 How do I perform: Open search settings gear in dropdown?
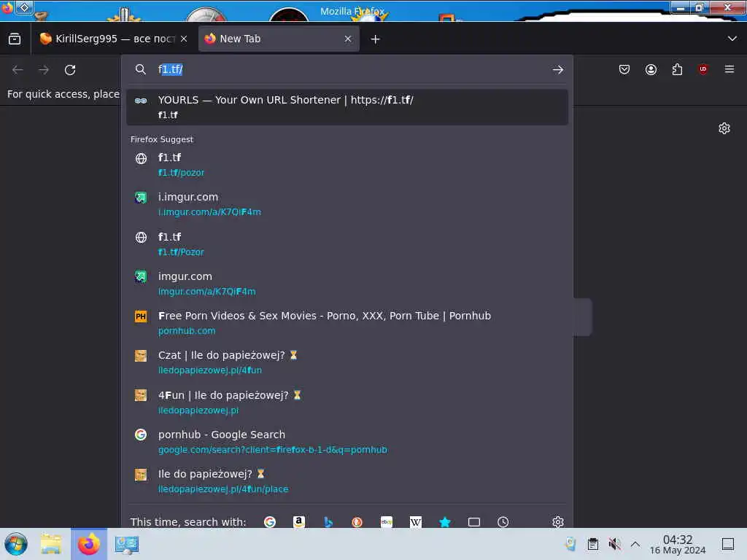[x=558, y=522]
